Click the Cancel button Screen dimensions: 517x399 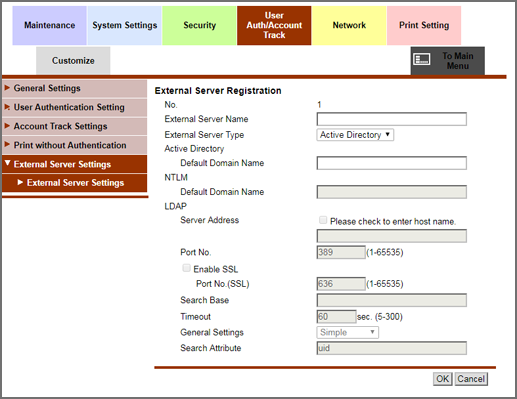point(471,379)
